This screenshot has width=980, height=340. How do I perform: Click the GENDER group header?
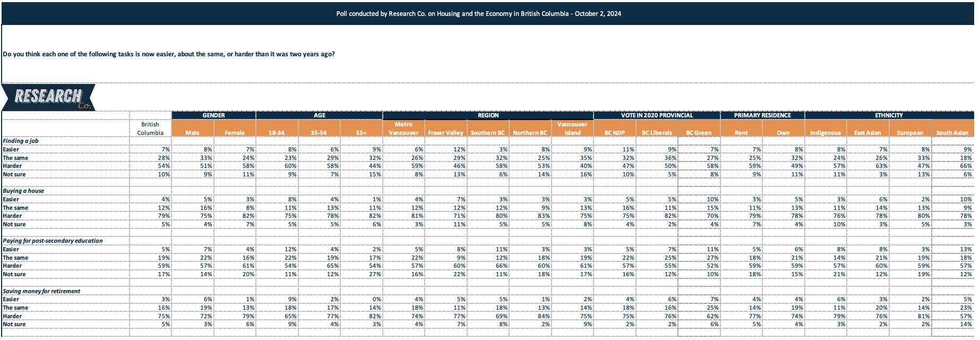213,115
